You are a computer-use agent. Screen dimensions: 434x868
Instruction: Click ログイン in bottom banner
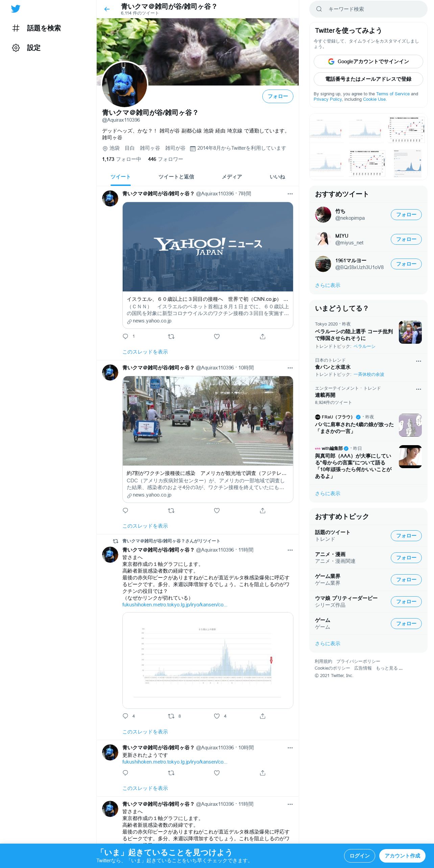(359, 856)
